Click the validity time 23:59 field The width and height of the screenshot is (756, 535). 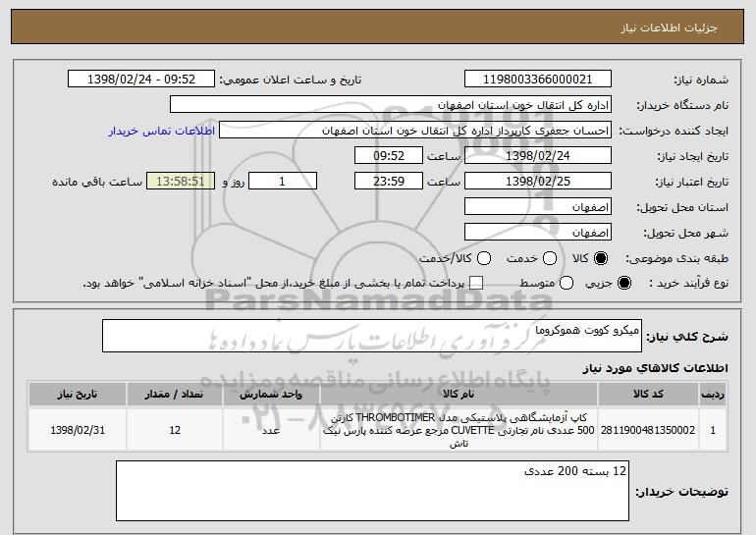(389, 182)
